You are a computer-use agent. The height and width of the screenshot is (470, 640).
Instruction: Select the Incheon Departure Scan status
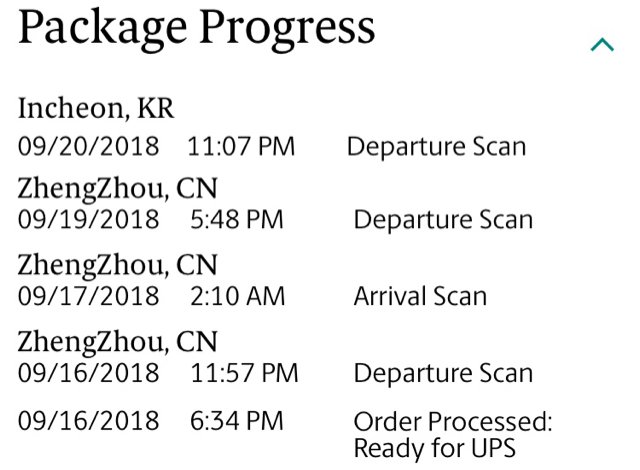(436, 146)
